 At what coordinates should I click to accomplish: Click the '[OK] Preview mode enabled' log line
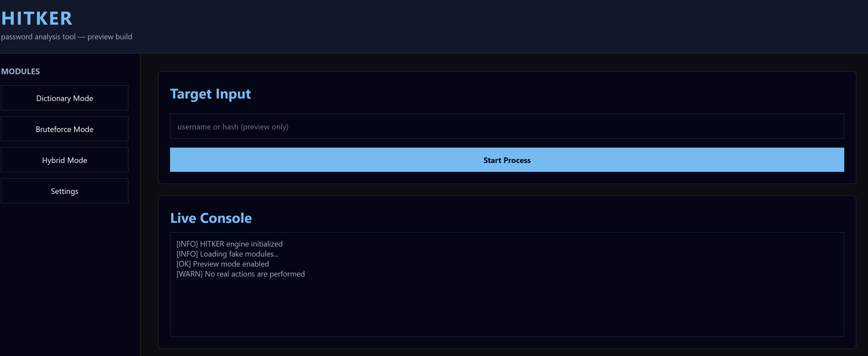223,264
